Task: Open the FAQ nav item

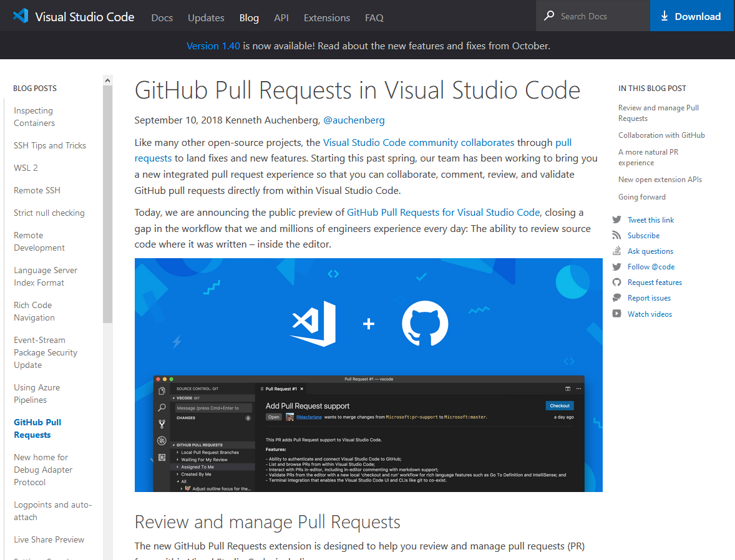Action: click(374, 18)
